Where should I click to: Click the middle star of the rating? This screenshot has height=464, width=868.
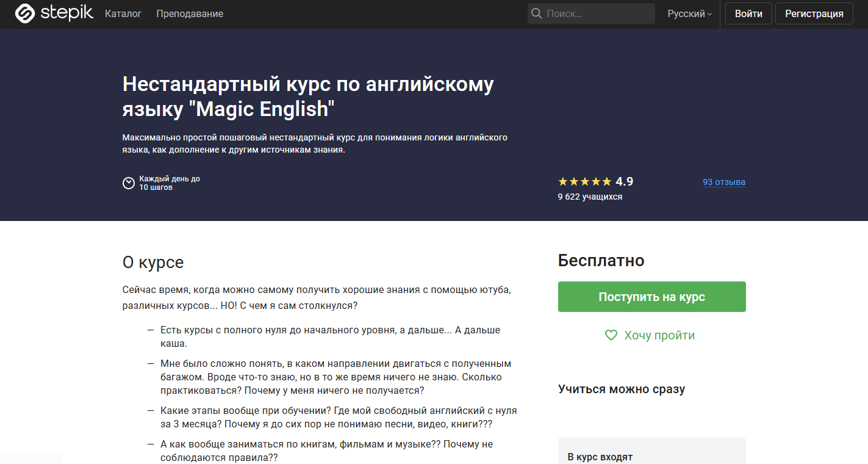pos(584,181)
